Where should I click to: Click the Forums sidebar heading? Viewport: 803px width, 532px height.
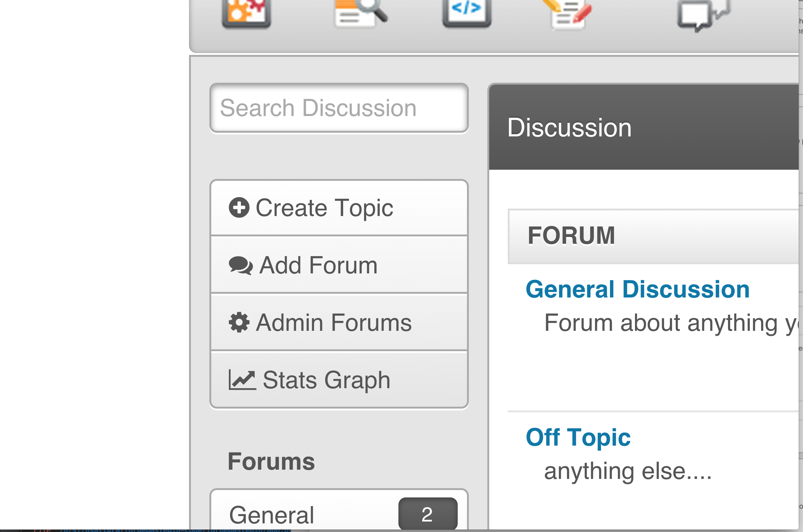(x=271, y=461)
